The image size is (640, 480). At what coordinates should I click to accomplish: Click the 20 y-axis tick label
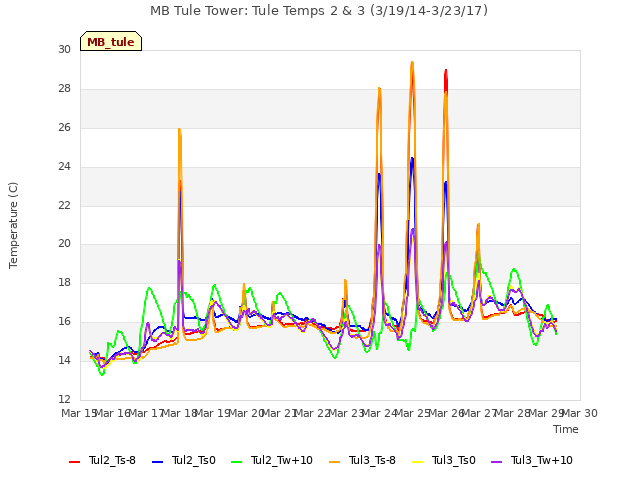[x=64, y=244]
